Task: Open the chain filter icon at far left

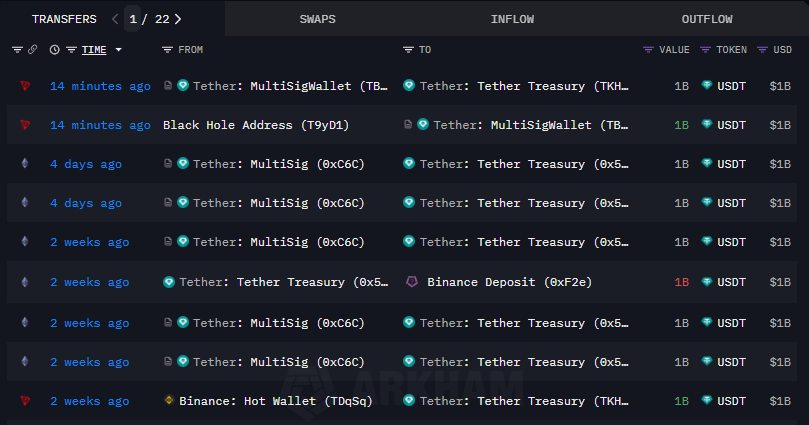Action: (x=17, y=50)
